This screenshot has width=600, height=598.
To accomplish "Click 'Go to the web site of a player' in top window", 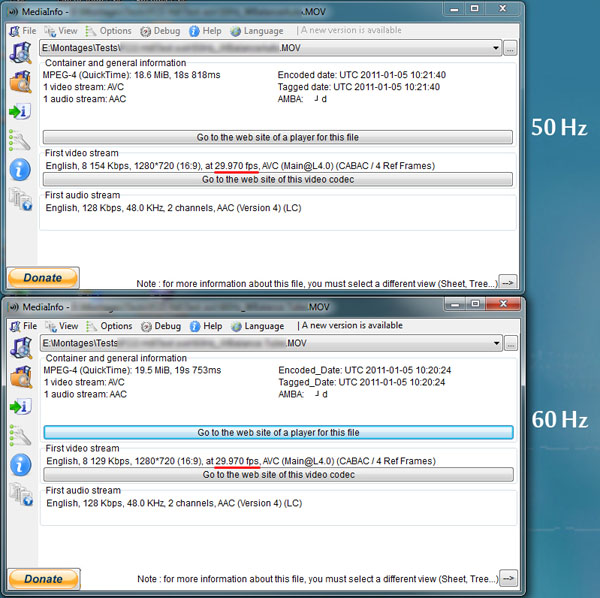I will (x=277, y=137).
